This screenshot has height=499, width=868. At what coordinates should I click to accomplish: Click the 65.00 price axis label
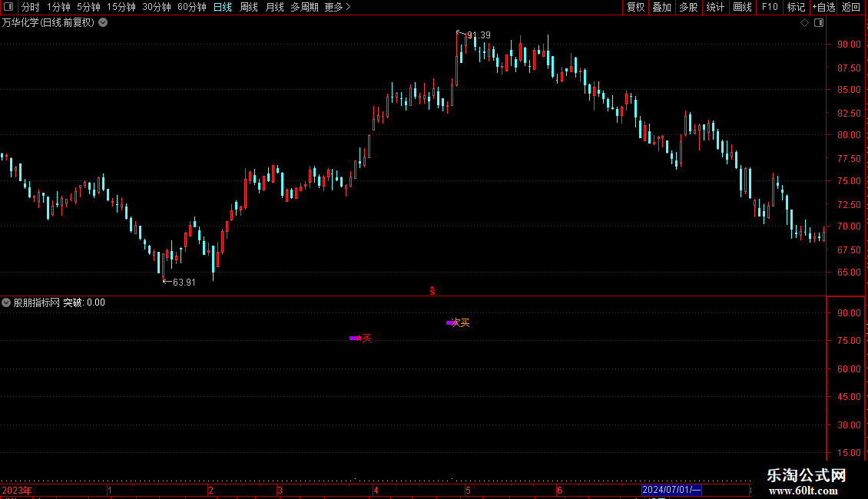(x=849, y=273)
